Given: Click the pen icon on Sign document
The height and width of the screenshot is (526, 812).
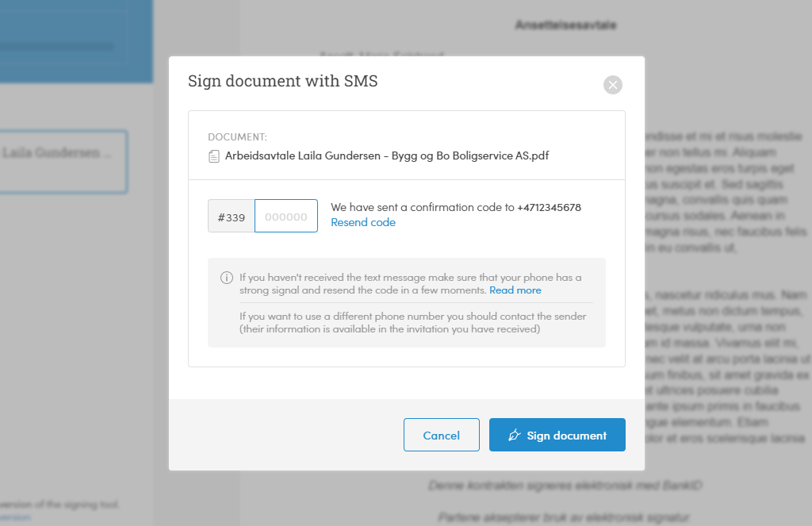Looking at the screenshot, I should point(514,436).
